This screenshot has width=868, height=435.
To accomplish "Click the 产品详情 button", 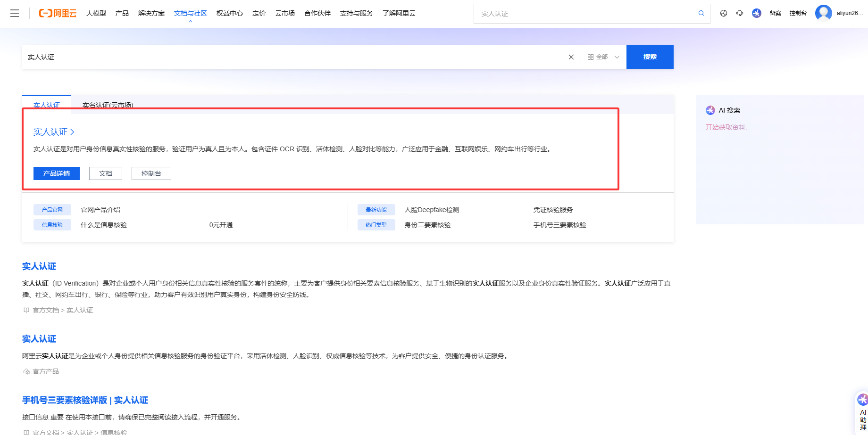I will [x=57, y=173].
